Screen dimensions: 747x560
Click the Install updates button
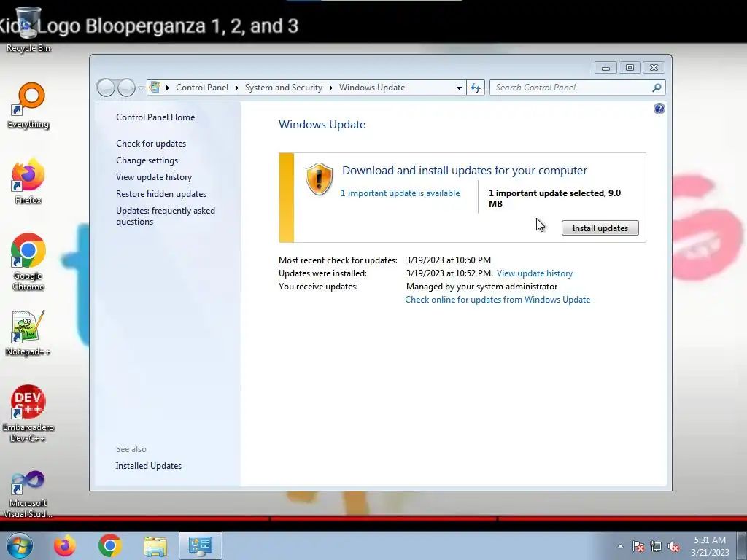pos(600,228)
